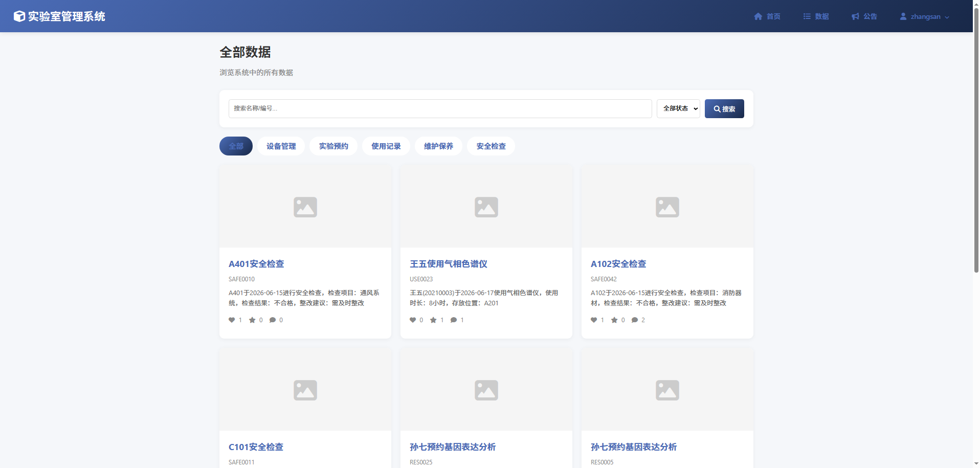Click the 全部数据 page heading
This screenshot has width=980, height=468.
tap(246, 52)
